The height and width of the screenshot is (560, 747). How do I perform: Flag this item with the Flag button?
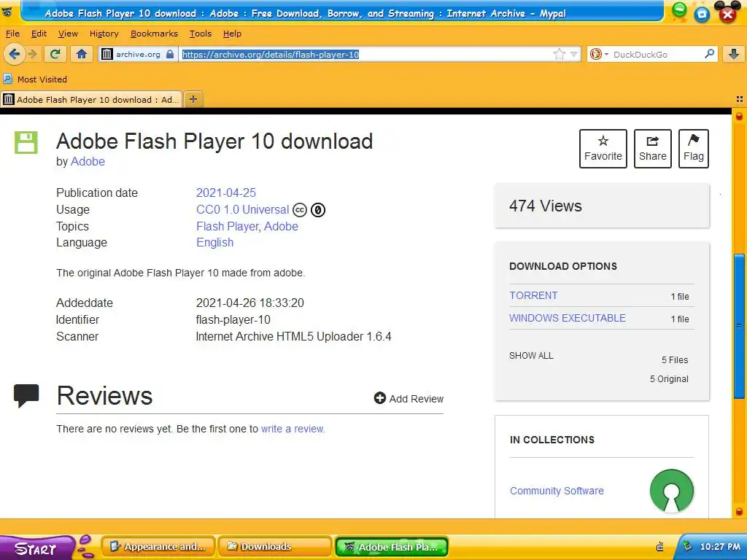tap(693, 149)
